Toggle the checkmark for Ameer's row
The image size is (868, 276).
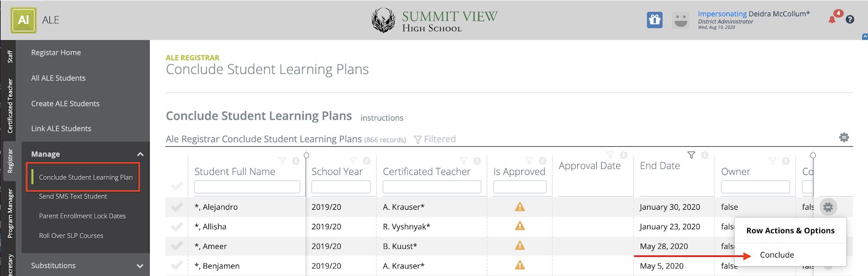[x=177, y=246]
